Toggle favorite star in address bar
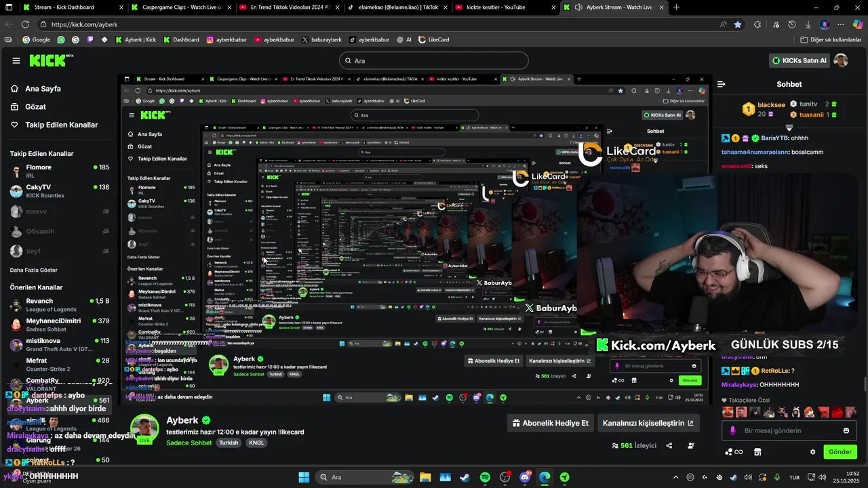The height and width of the screenshot is (488, 868). [738, 24]
